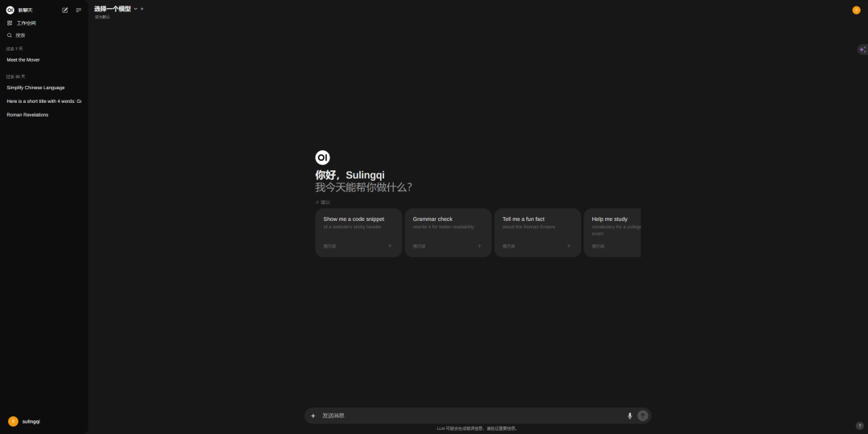
Task: Click the 新聊天 new chat label
Action: (x=26, y=10)
